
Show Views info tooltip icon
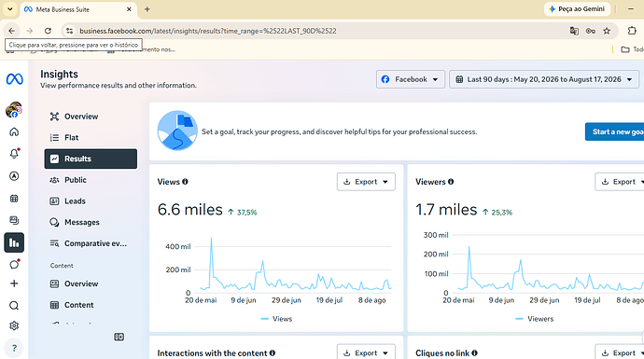(x=185, y=181)
